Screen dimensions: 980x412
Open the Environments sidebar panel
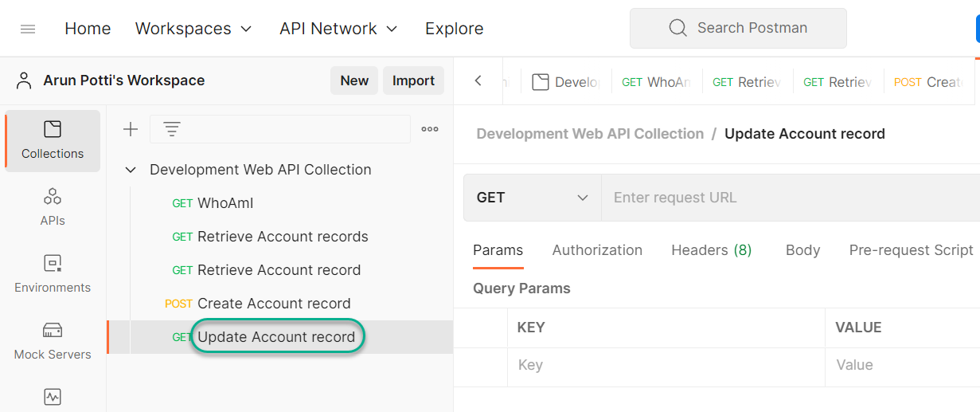tap(53, 274)
